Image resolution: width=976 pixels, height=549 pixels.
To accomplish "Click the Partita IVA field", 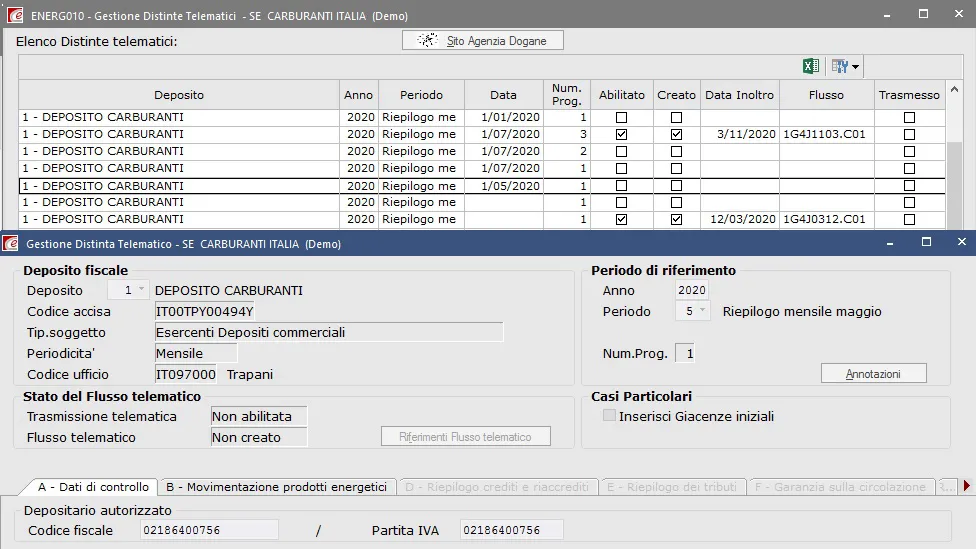I will tap(512, 530).
